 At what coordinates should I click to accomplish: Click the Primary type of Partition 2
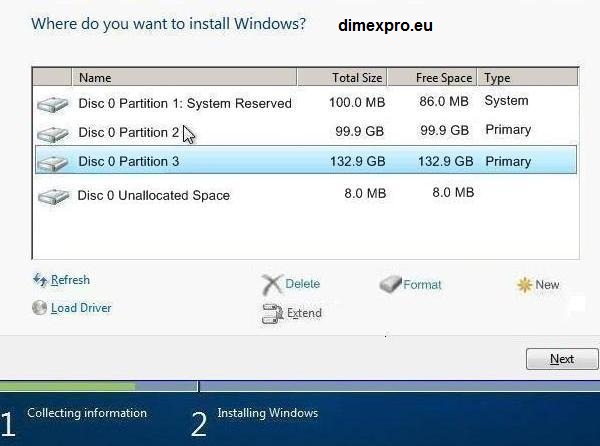508,130
